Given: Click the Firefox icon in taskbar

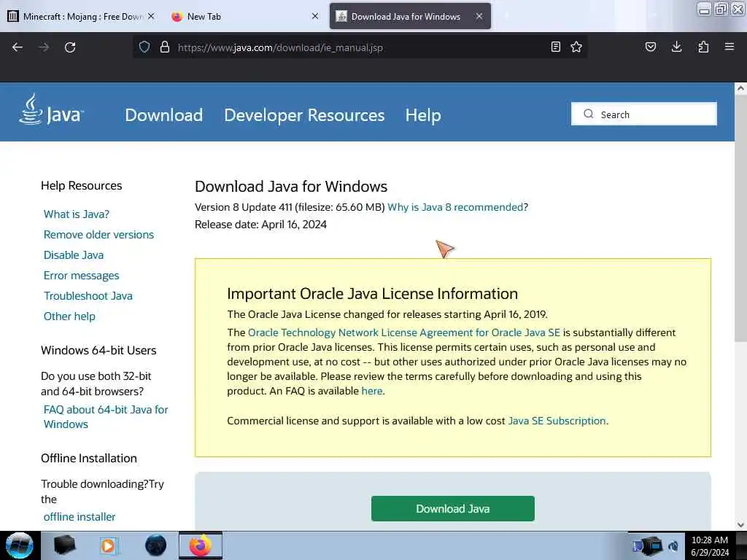Looking at the screenshot, I should coord(201,545).
